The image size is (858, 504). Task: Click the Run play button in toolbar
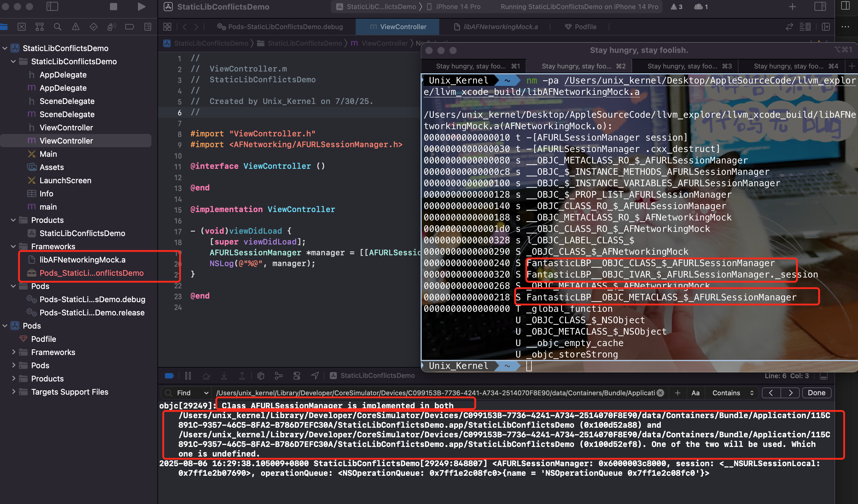(141, 7)
